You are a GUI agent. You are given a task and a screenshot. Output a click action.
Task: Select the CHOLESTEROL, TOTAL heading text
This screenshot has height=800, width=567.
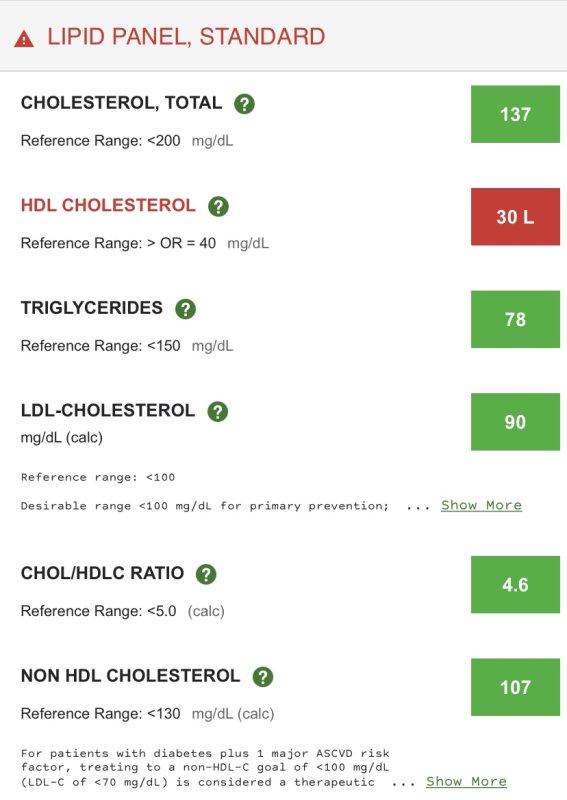pos(121,103)
